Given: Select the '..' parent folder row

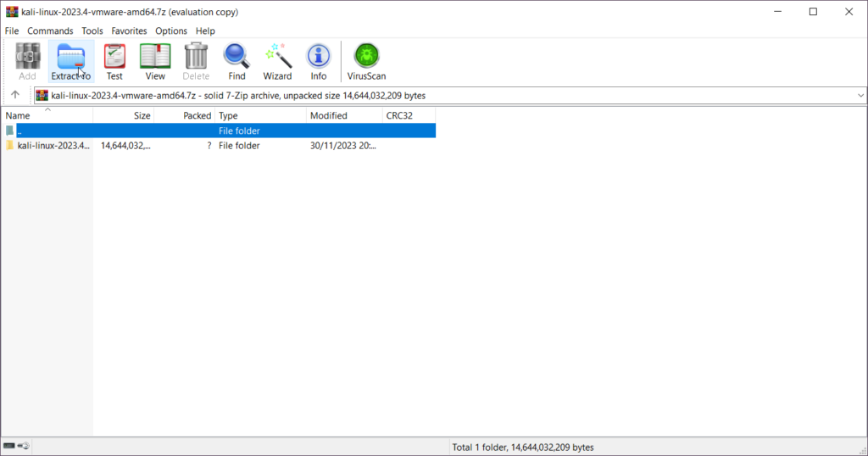Looking at the screenshot, I should coord(220,131).
